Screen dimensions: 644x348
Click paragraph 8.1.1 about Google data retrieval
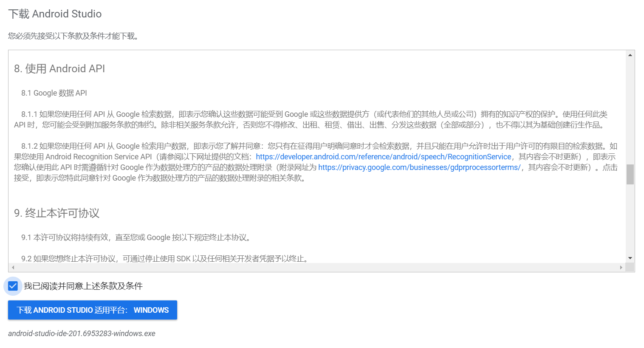311,119
